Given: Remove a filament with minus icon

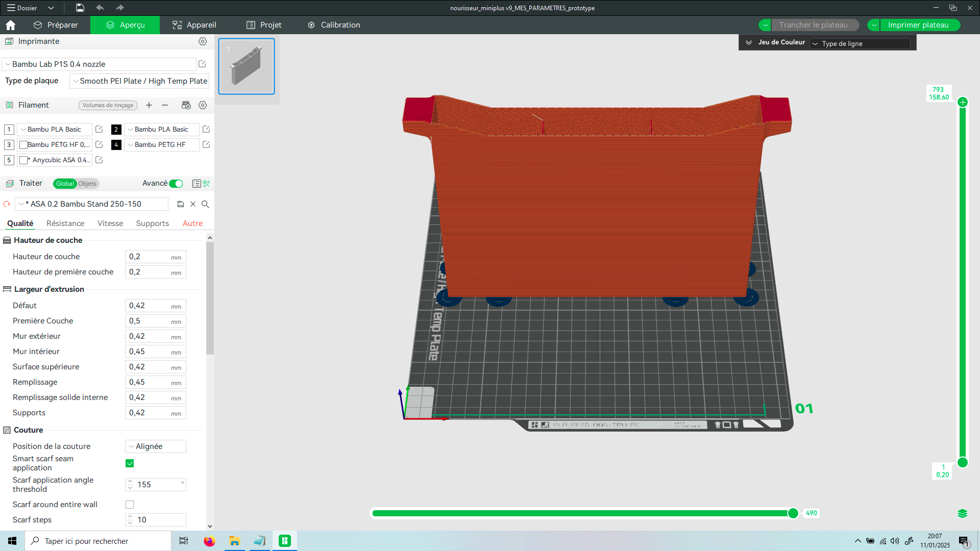Looking at the screenshot, I should pos(165,105).
